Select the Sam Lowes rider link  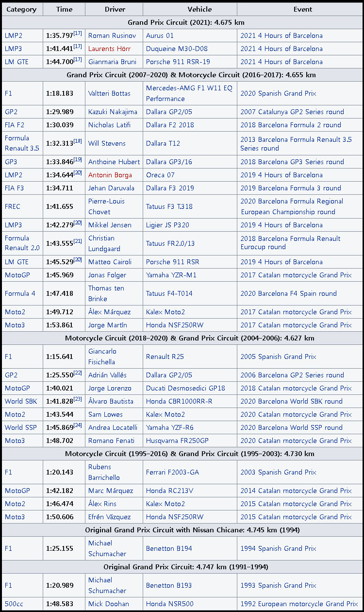(105, 414)
